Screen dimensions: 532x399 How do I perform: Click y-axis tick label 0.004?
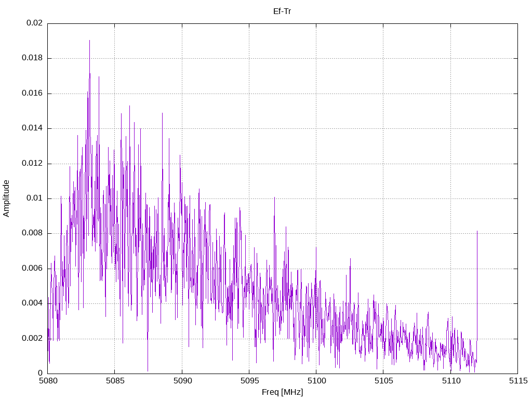[x=32, y=303]
